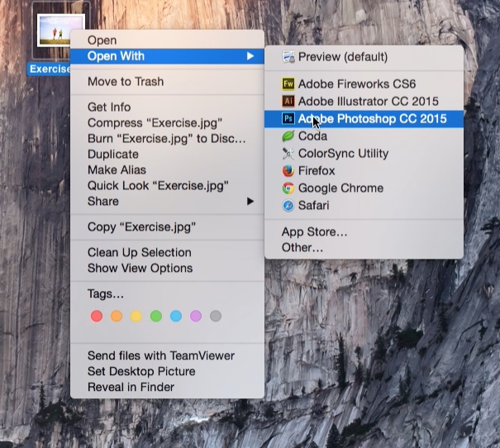This screenshot has width=500, height=448.
Task: Click the Adobe Fireworks CS6 Fw icon
Action: coord(288,83)
